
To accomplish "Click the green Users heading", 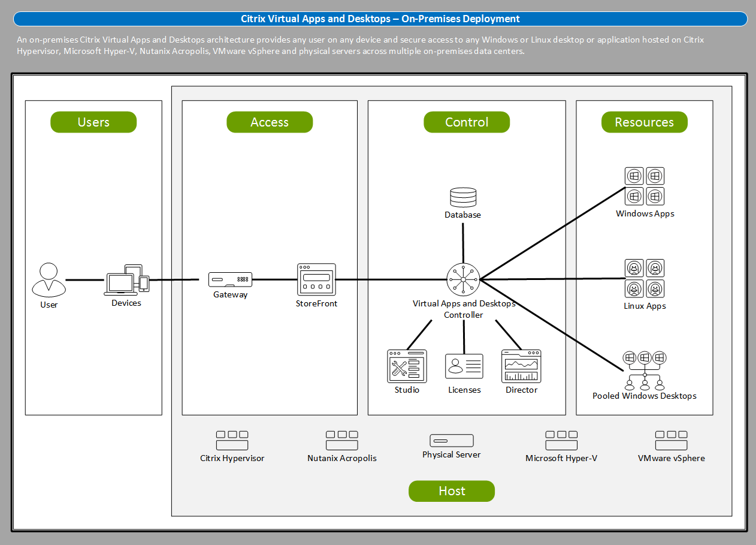I will [x=93, y=122].
